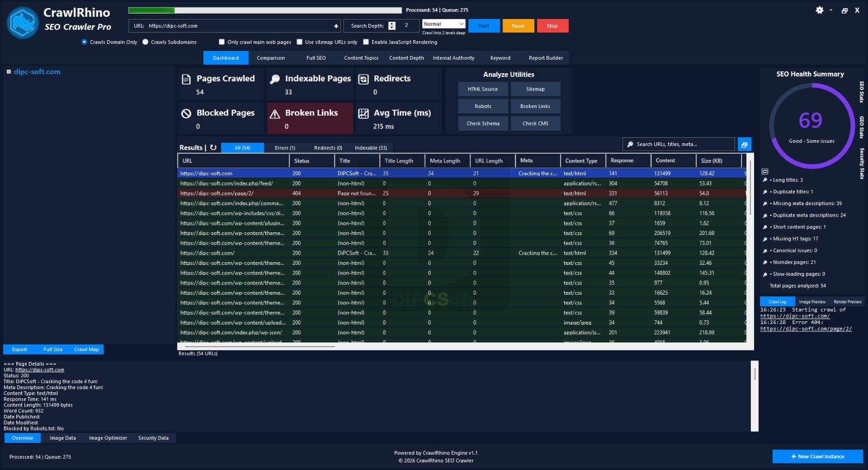
Task: Click the refresh icon beside Results
Action: 213,148
